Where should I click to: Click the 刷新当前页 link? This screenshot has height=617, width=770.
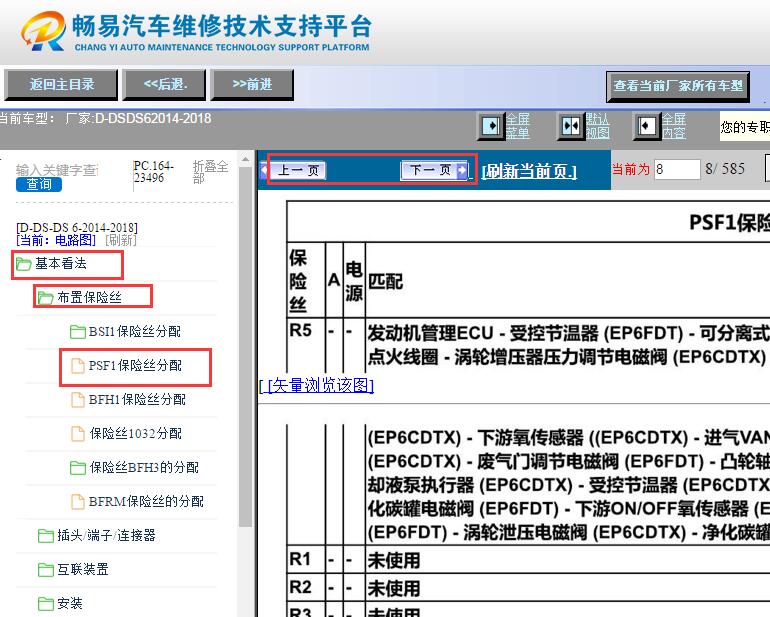click(x=529, y=171)
